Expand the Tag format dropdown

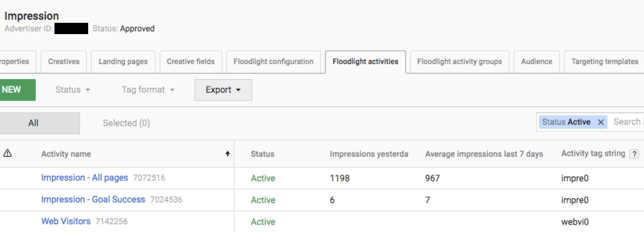tap(148, 90)
